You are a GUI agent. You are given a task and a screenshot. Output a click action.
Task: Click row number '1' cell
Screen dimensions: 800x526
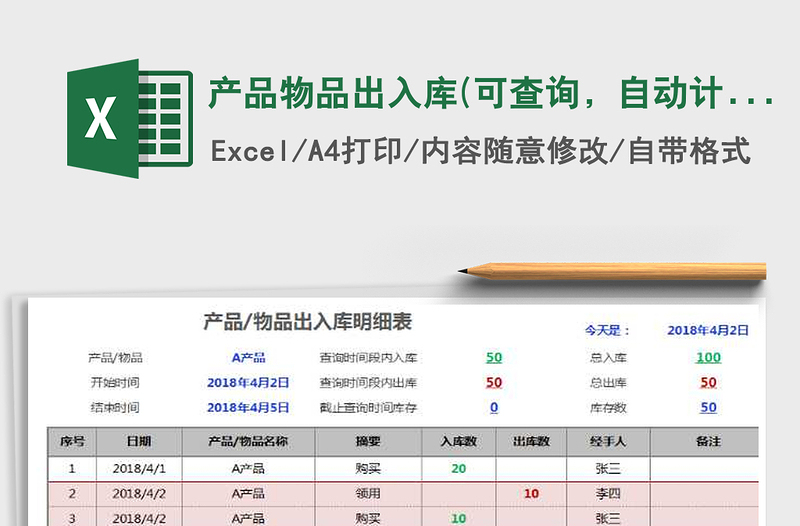(72, 469)
